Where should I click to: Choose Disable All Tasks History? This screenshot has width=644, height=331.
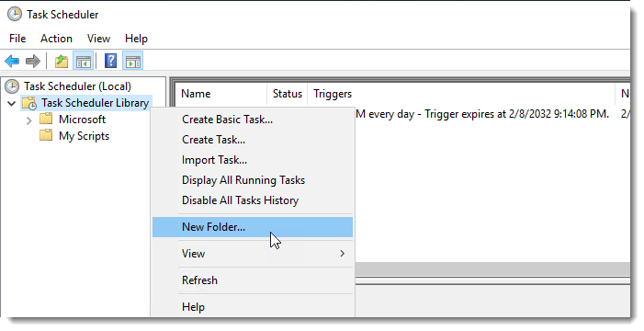pos(253,200)
